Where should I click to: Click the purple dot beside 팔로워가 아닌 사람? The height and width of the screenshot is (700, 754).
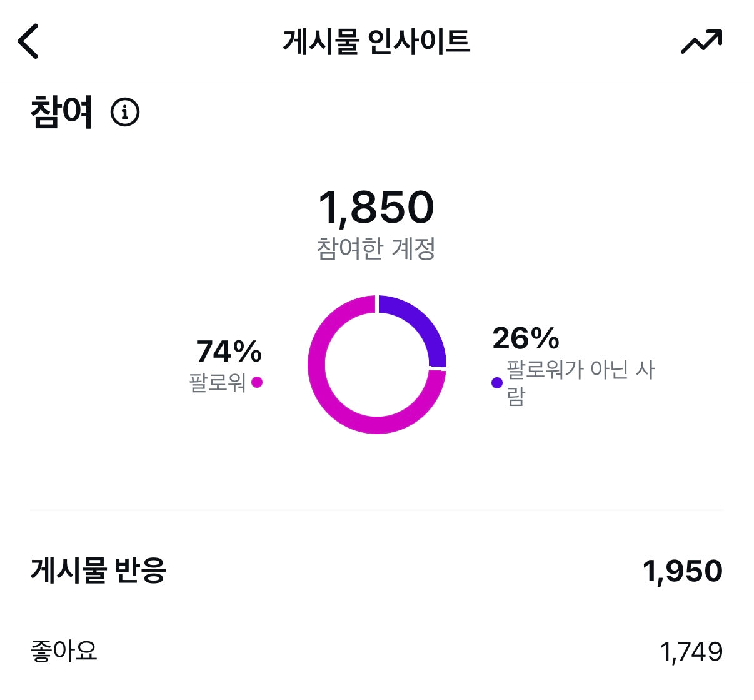[497, 383]
